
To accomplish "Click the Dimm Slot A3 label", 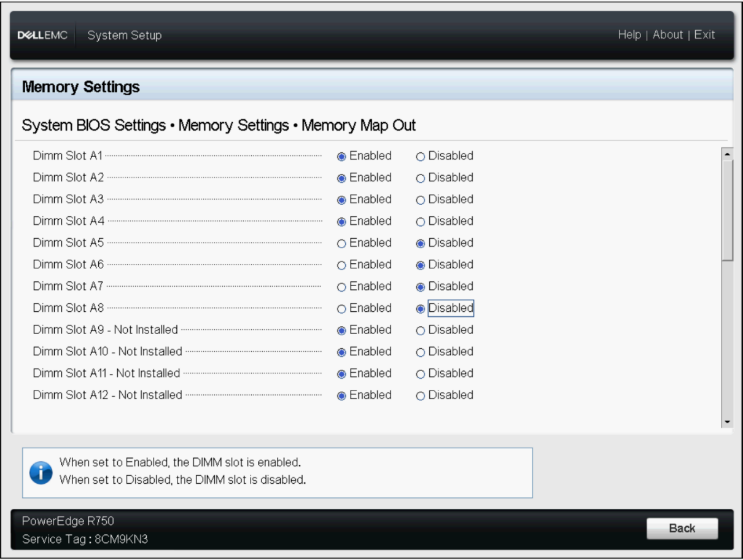I will (68, 200).
